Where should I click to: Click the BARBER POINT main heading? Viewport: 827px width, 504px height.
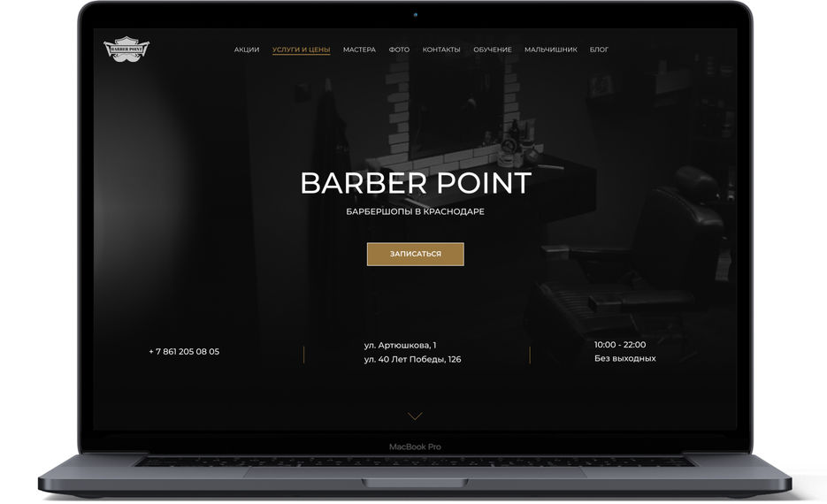416,183
